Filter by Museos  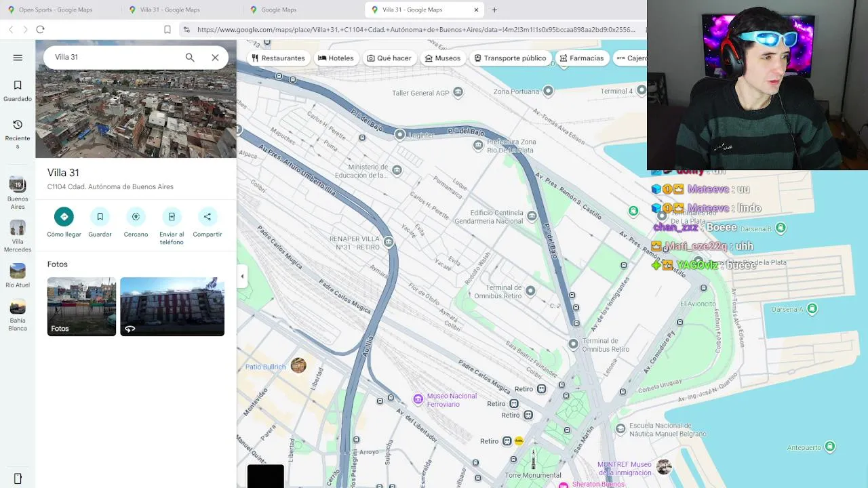(443, 58)
